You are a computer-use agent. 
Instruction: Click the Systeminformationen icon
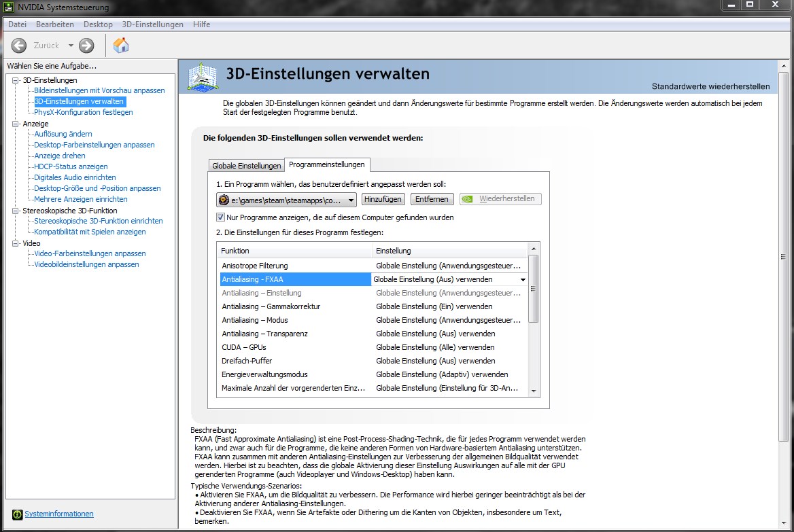[17, 514]
